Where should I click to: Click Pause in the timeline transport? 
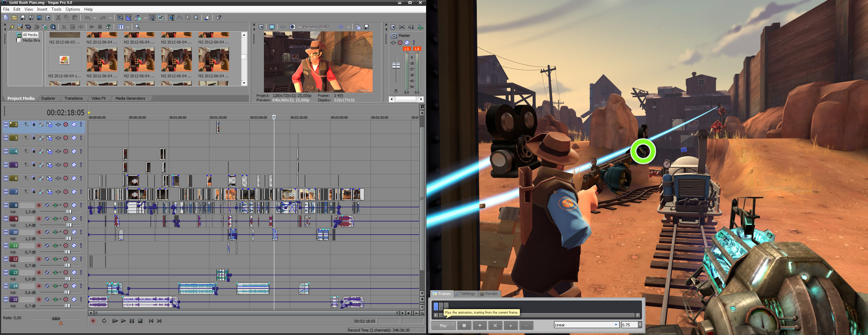[132, 321]
